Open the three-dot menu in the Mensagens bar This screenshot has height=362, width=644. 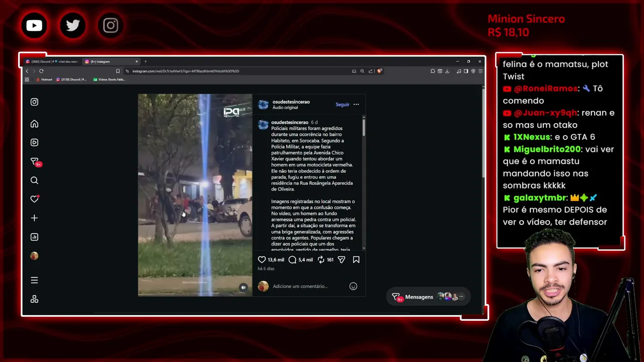click(x=461, y=297)
